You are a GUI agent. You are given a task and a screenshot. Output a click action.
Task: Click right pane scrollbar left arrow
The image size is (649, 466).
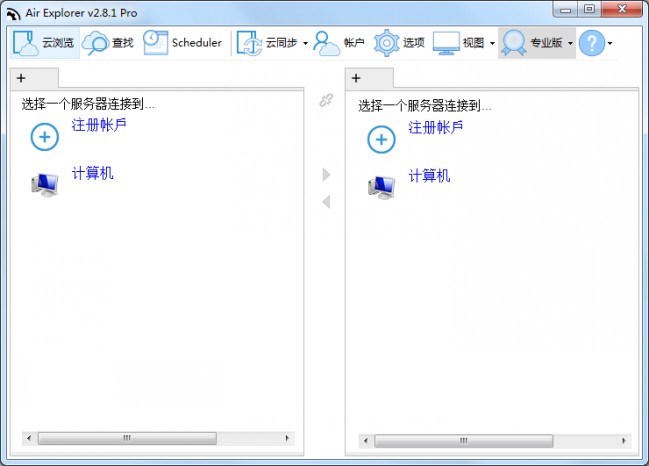click(x=365, y=441)
